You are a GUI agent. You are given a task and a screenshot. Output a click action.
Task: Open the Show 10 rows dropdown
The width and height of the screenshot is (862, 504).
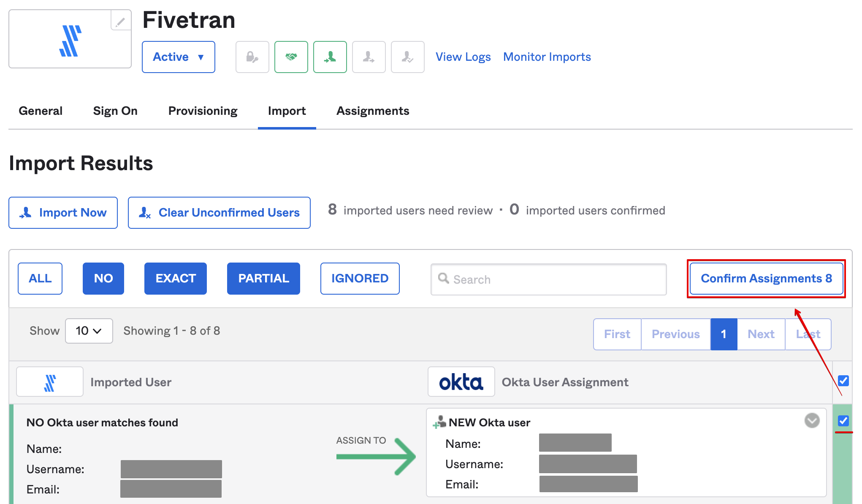click(x=89, y=331)
